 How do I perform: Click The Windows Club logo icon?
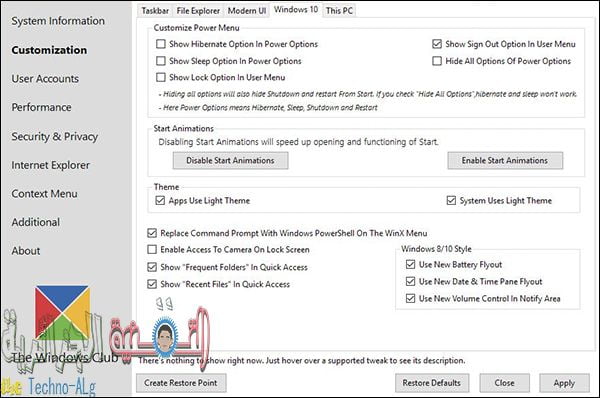pos(62,313)
